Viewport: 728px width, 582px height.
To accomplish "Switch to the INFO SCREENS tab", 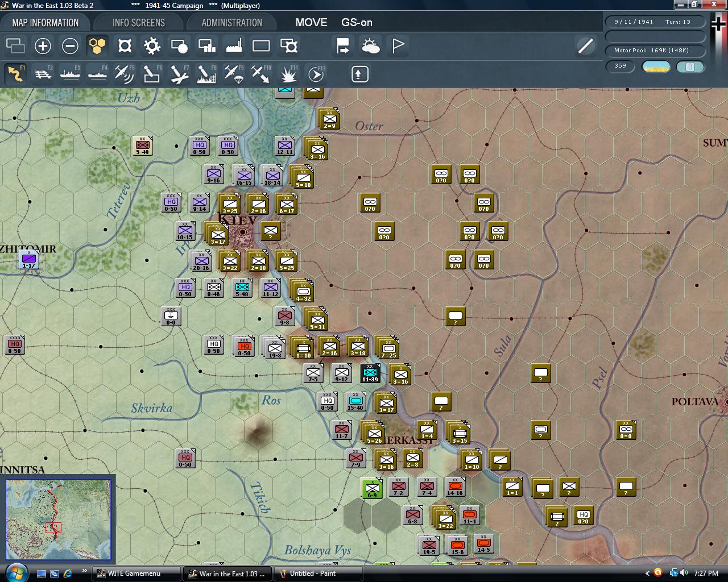I will [x=139, y=23].
